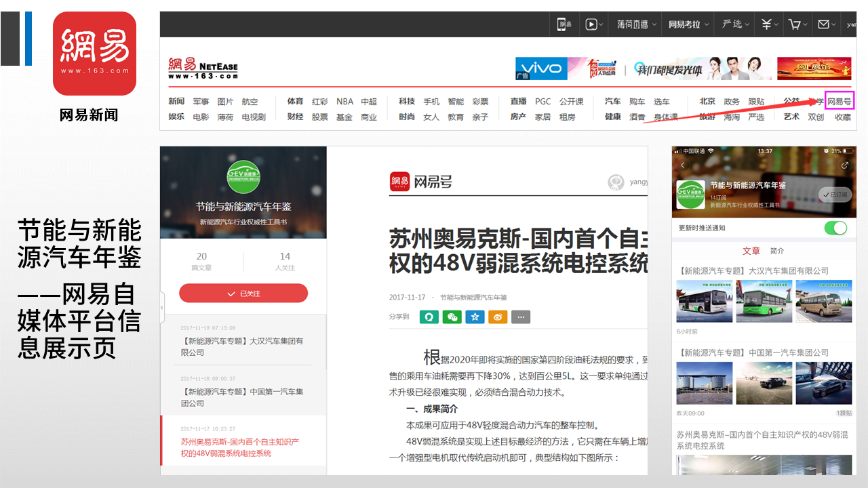Image resolution: width=868 pixels, height=488 pixels.
Task: Click the 公开课 navigation link
Action: click(572, 102)
